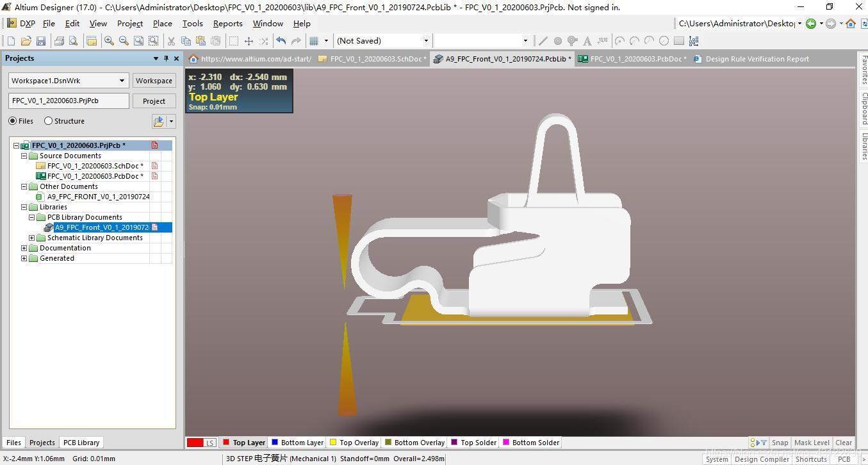The height and width of the screenshot is (465, 868).
Task: Click the Project button
Action: 154,101
